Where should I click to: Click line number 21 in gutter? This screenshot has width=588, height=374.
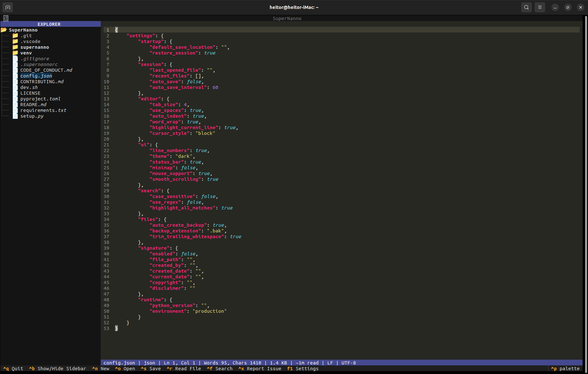point(106,145)
